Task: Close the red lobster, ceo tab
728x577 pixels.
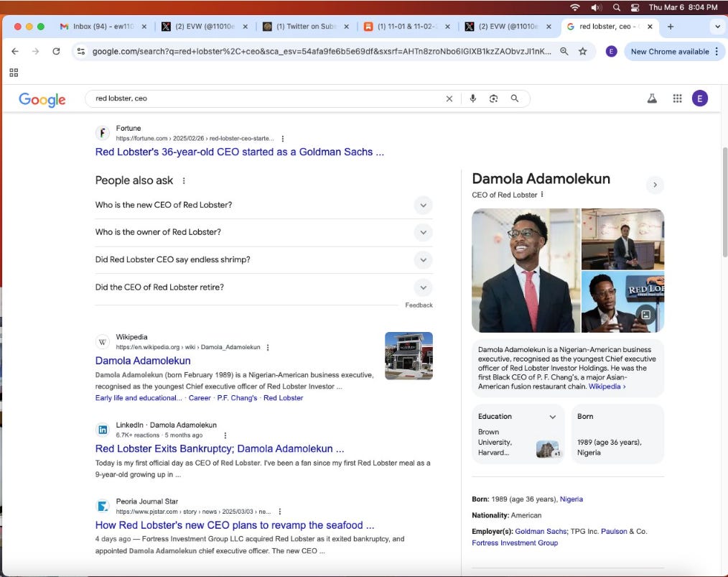Action: tap(650, 27)
